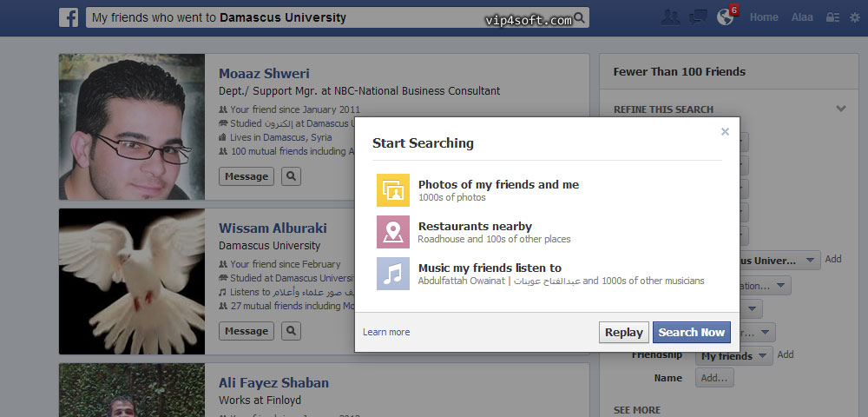
Task: Click search icon button beside Moaaz's Message
Action: tap(291, 176)
